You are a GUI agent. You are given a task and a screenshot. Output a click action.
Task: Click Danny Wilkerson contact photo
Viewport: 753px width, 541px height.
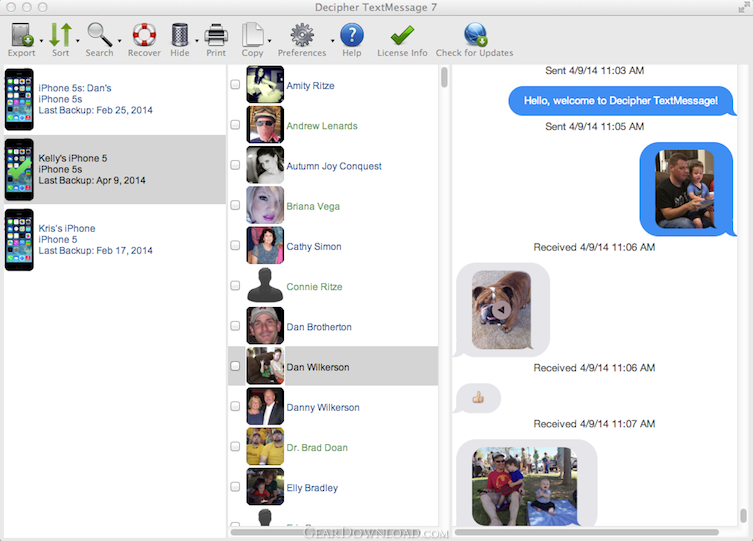point(265,407)
